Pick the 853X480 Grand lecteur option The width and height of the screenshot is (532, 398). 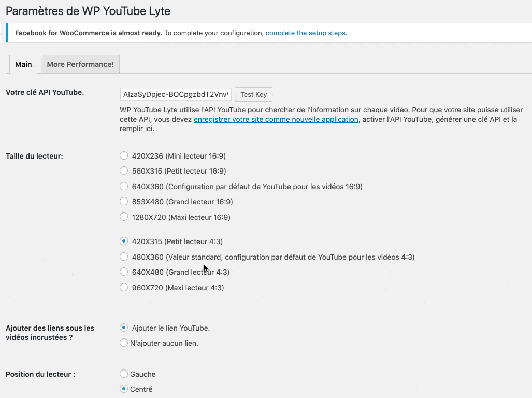coord(124,201)
